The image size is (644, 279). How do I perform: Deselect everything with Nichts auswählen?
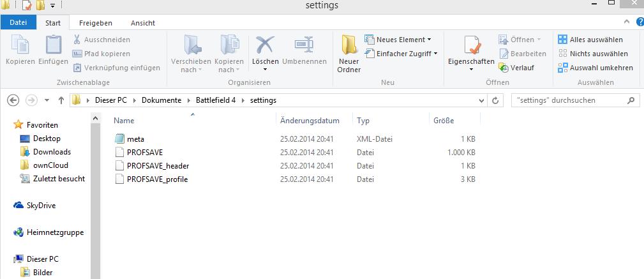592,54
